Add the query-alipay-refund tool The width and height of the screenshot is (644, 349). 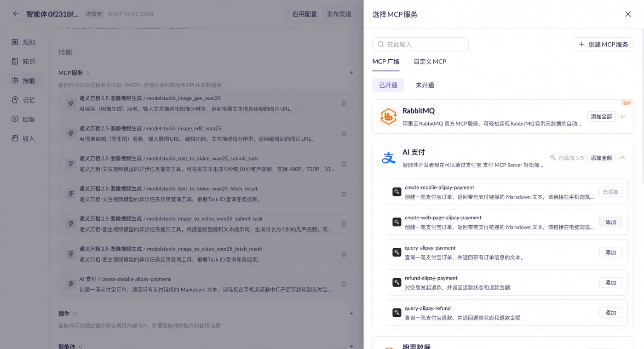610,313
